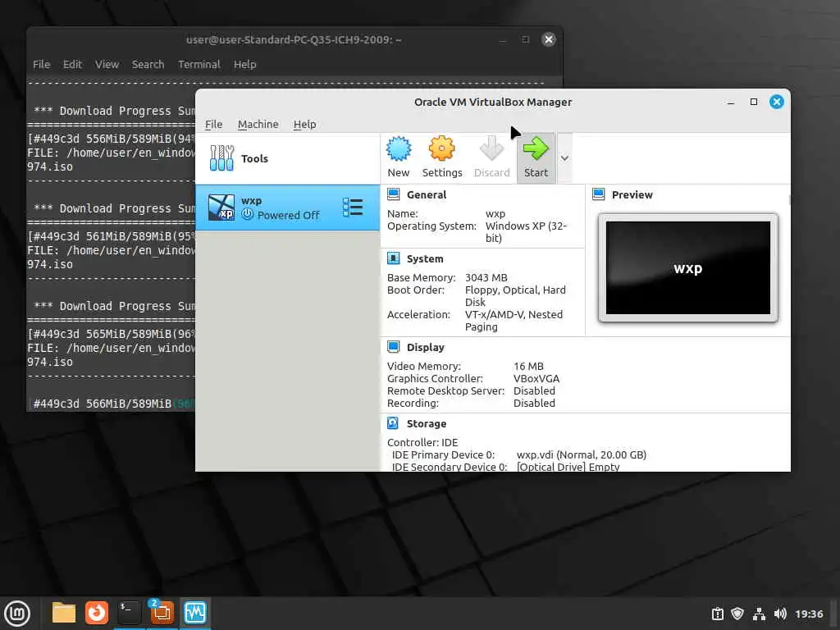The image size is (840, 630).
Task: Open the Edit menu in terminal window
Action: pos(72,64)
